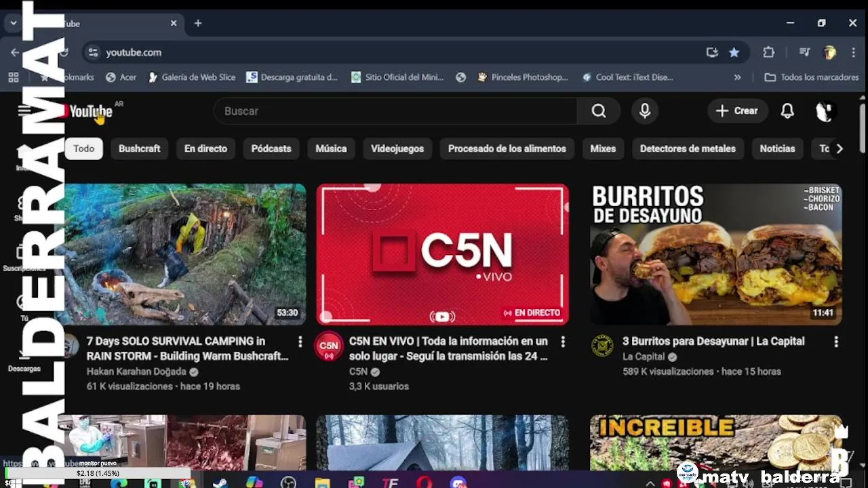The image size is (868, 488).
Task: Open the notifications bell
Action: coord(787,111)
